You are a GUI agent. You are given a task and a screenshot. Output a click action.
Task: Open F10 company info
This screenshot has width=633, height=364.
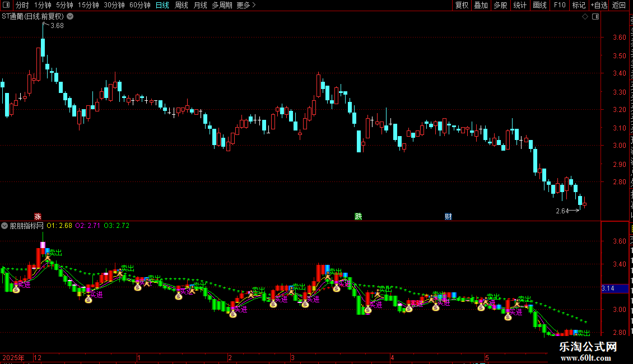(560, 5)
